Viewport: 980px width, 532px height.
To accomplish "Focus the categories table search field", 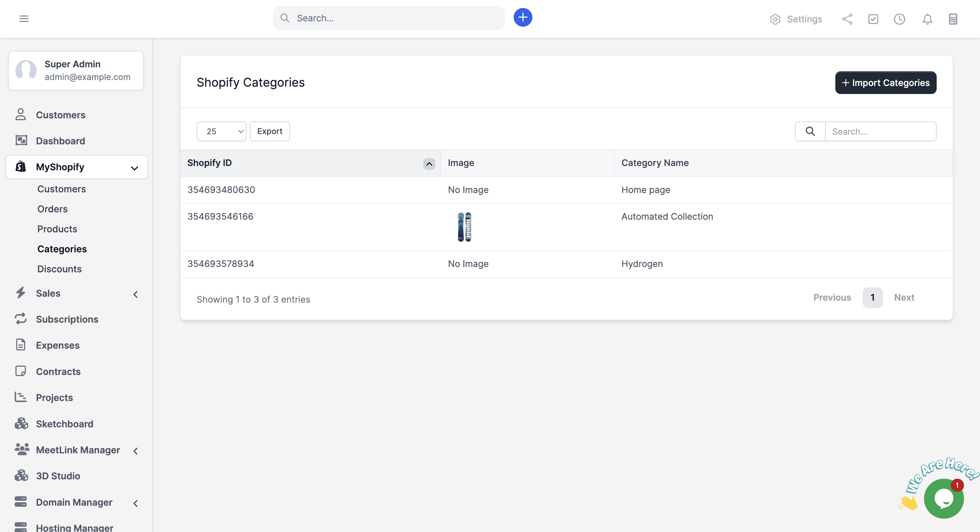I will (880, 131).
